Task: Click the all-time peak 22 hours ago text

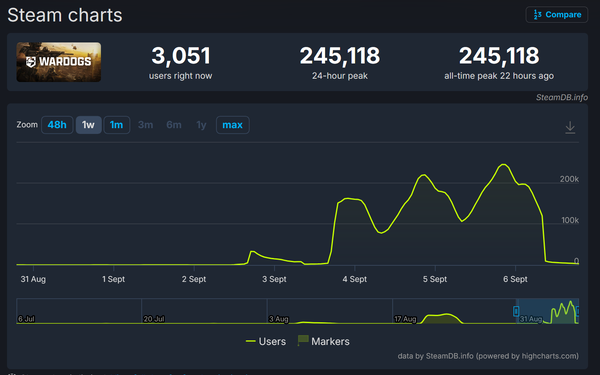Action: coord(499,76)
